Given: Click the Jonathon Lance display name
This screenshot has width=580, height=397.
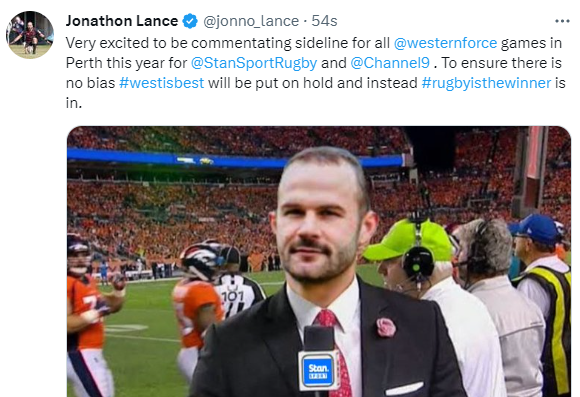Looking at the screenshot, I should click(x=122, y=21).
